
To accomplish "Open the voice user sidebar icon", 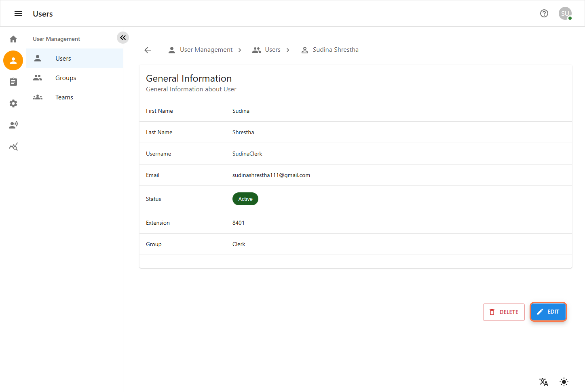I will [x=13, y=125].
